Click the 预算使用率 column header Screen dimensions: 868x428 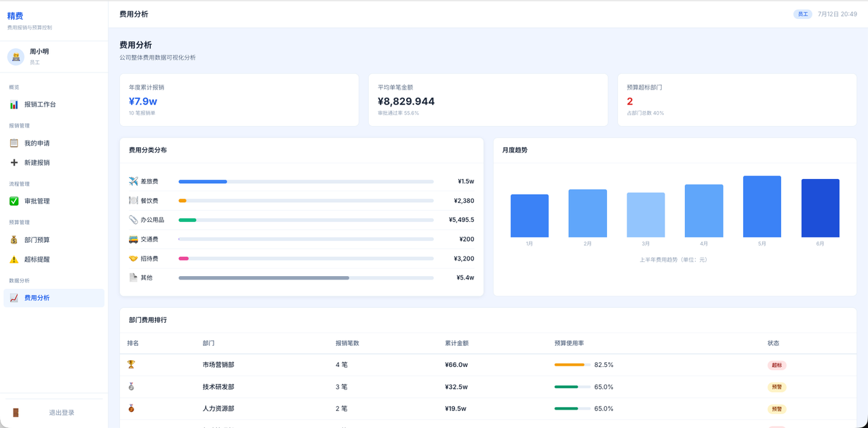(x=568, y=343)
